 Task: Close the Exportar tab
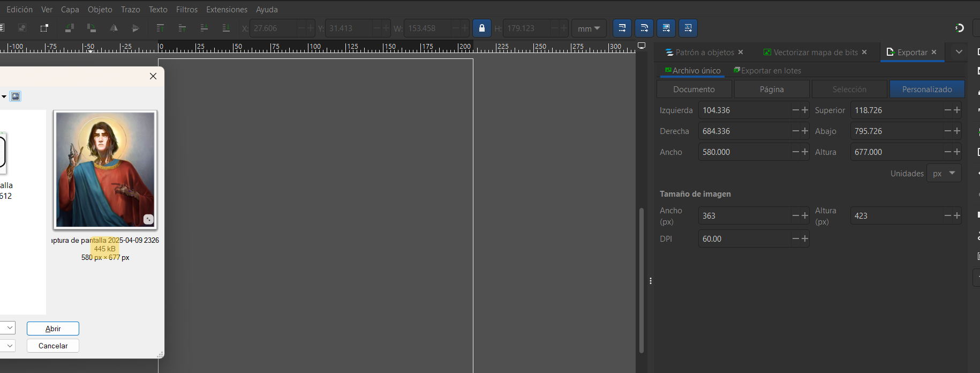click(x=934, y=52)
